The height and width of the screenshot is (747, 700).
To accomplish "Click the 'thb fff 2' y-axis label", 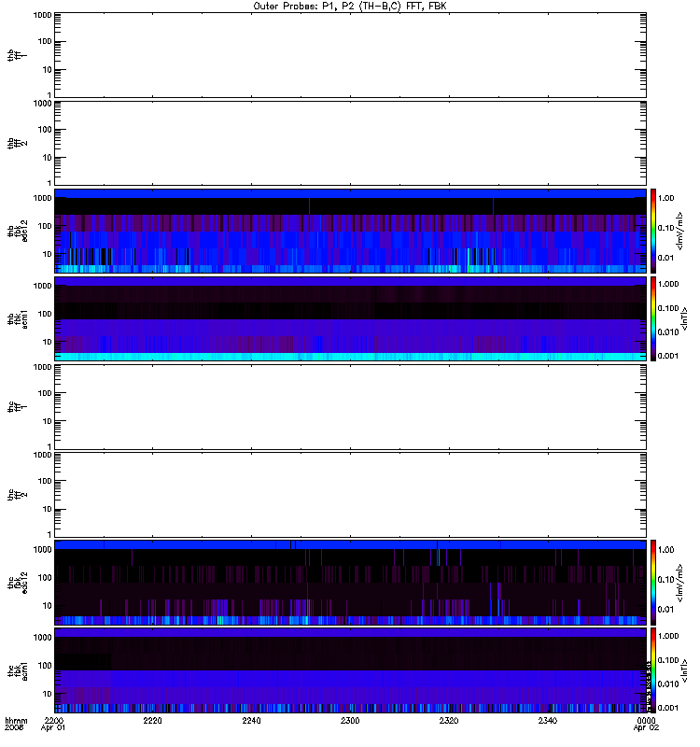I will [17, 144].
